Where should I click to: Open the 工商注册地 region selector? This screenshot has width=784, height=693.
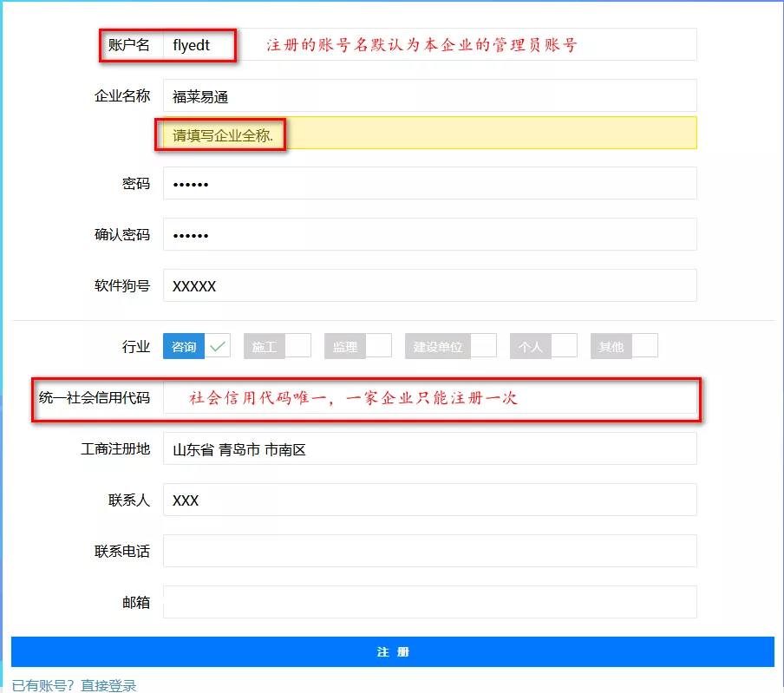429,449
